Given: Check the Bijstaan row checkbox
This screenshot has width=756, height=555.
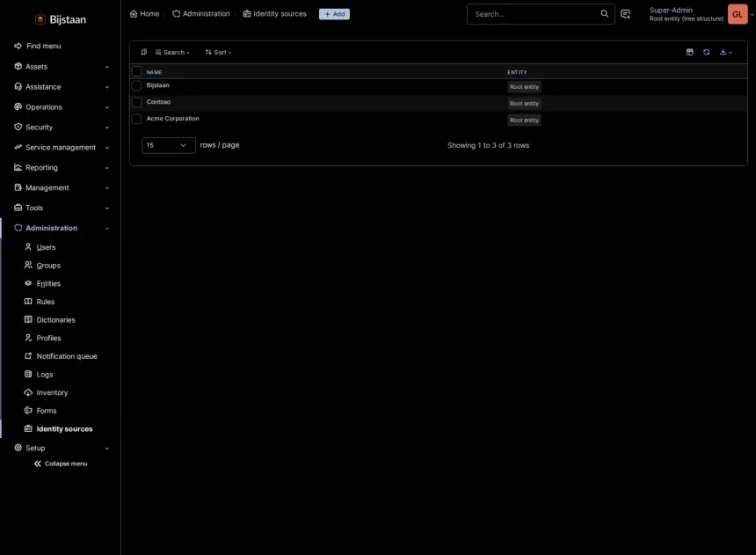Looking at the screenshot, I should click(x=136, y=86).
